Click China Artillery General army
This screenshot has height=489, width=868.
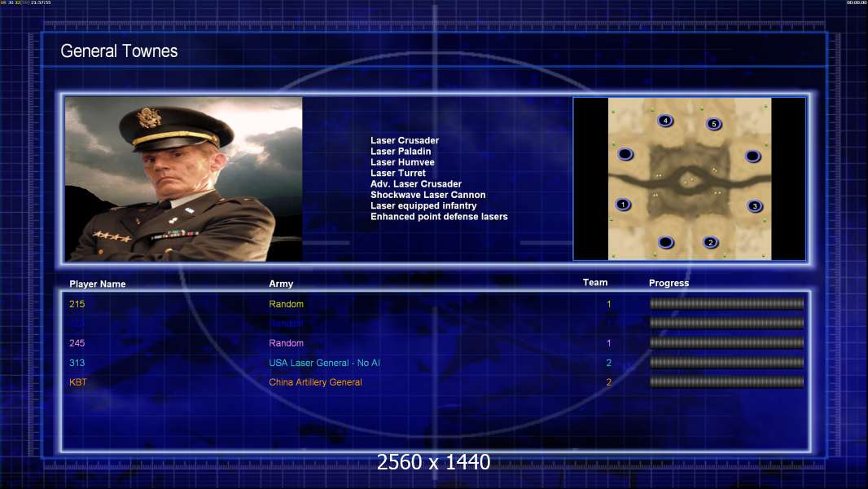coord(316,382)
